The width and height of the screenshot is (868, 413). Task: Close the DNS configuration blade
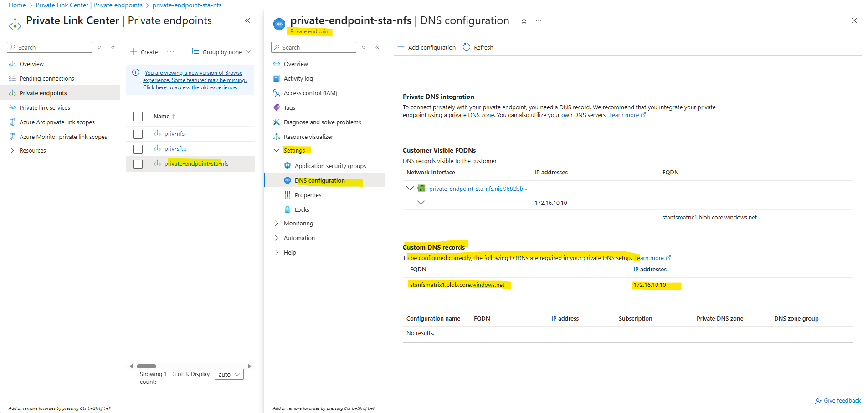coord(854,20)
